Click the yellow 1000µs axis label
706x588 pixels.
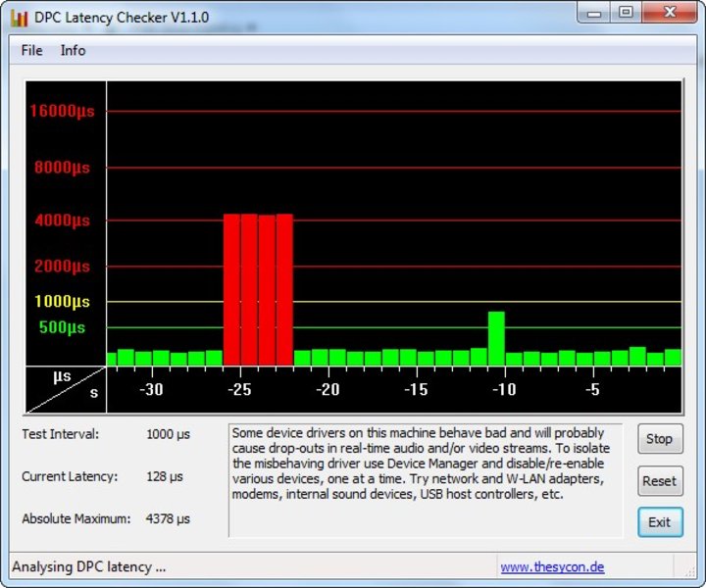pos(61,302)
